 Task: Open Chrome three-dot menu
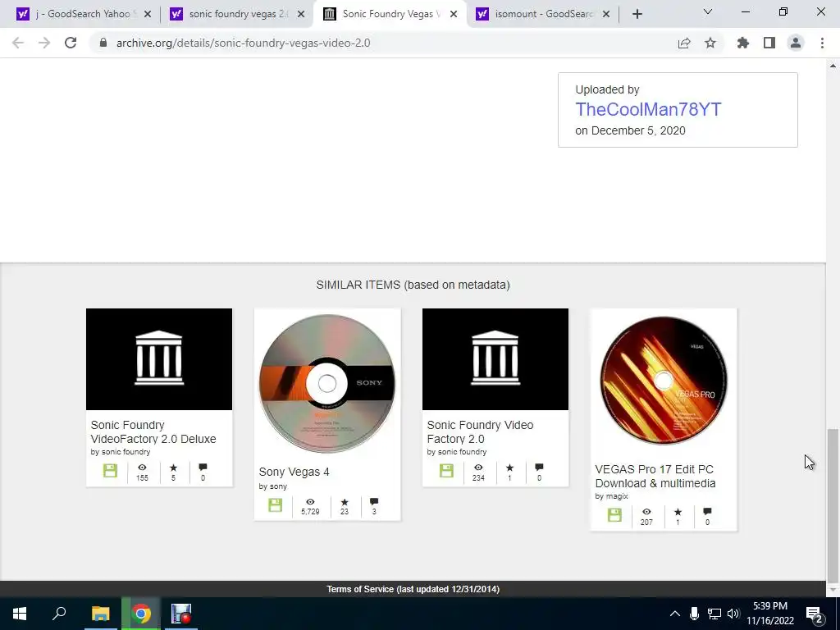tap(822, 43)
